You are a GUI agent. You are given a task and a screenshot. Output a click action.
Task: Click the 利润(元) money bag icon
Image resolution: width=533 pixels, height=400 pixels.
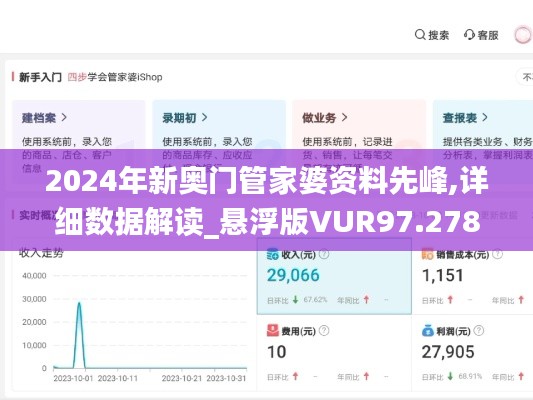coord(428,331)
